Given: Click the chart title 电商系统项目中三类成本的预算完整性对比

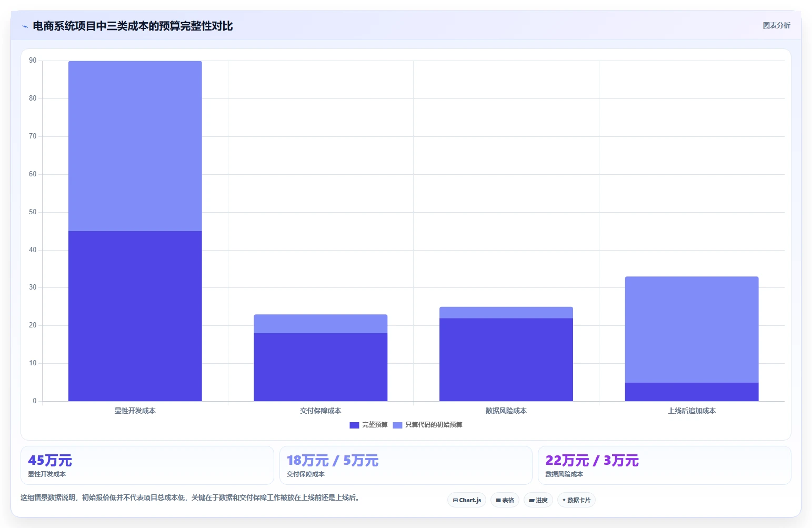Looking at the screenshot, I should pyautogui.click(x=133, y=26).
